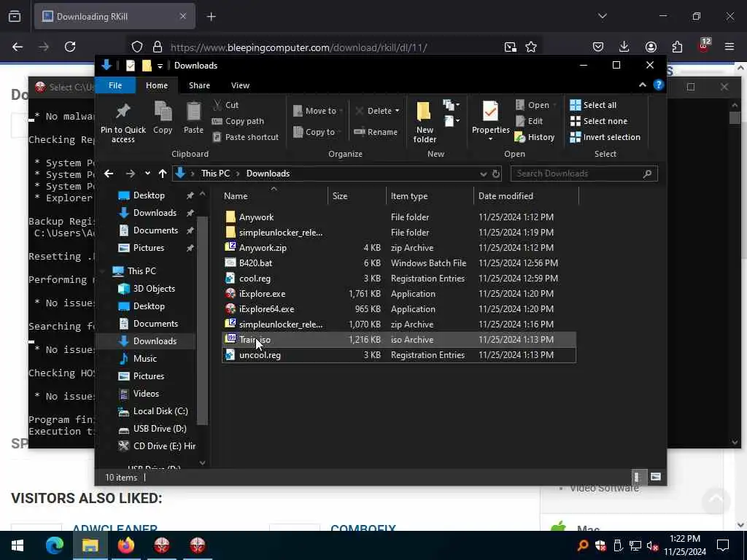Click This PC in breadcrumb path
This screenshot has width=747, height=560.
coord(215,174)
